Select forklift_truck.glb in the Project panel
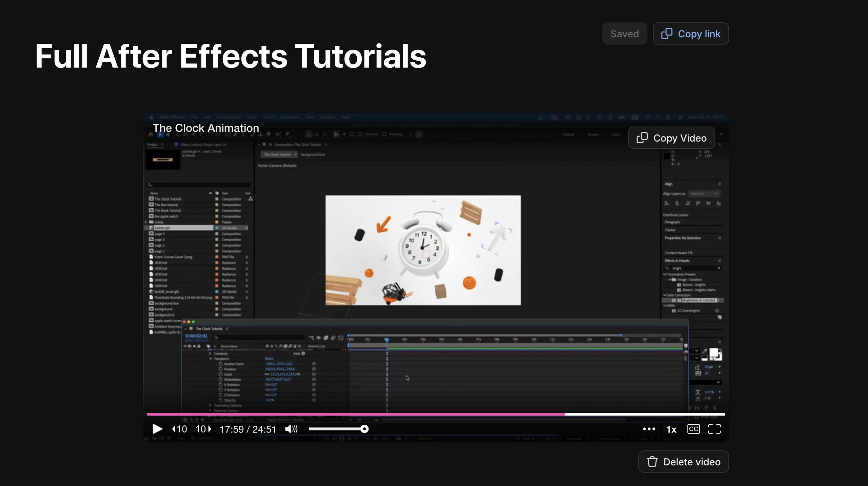Viewport: 868px width, 486px height. point(166,291)
